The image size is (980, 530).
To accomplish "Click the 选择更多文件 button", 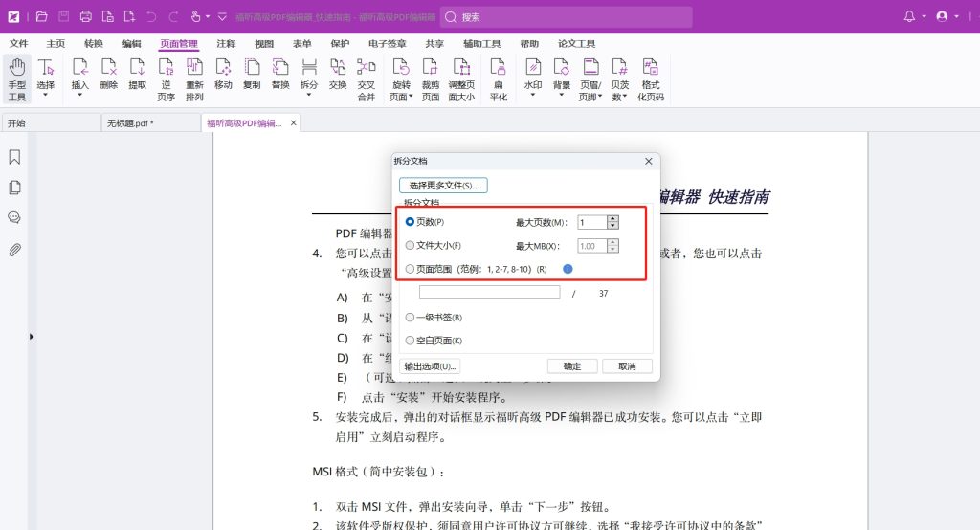I will coord(442,185).
